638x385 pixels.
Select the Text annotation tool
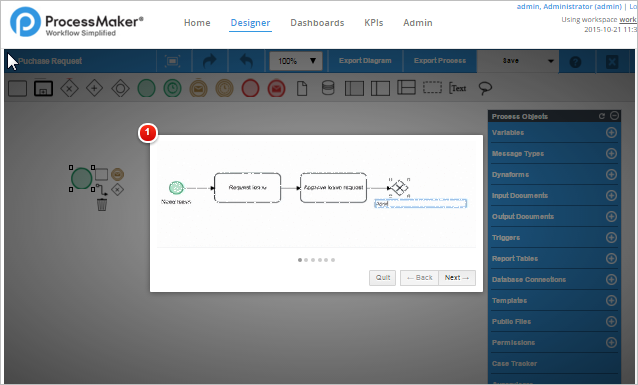pos(458,88)
